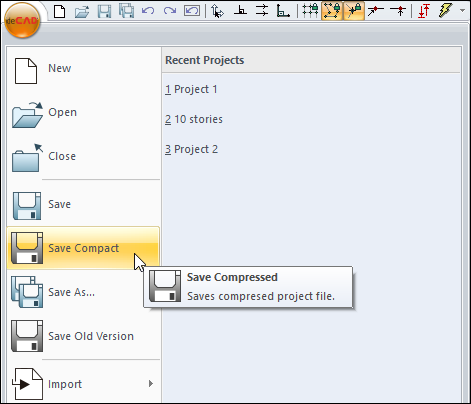The width and height of the screenshot is (471, 404).
Task: Open the quick access toolbar dropdown arrow
Action: pyautogui.click(x=462, y=11)
